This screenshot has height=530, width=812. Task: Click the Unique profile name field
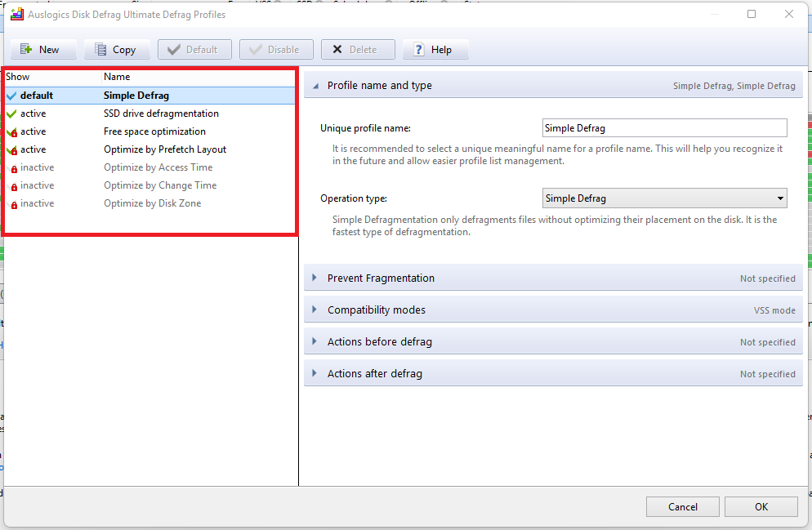pyautogui.click(x=664, y=128)
